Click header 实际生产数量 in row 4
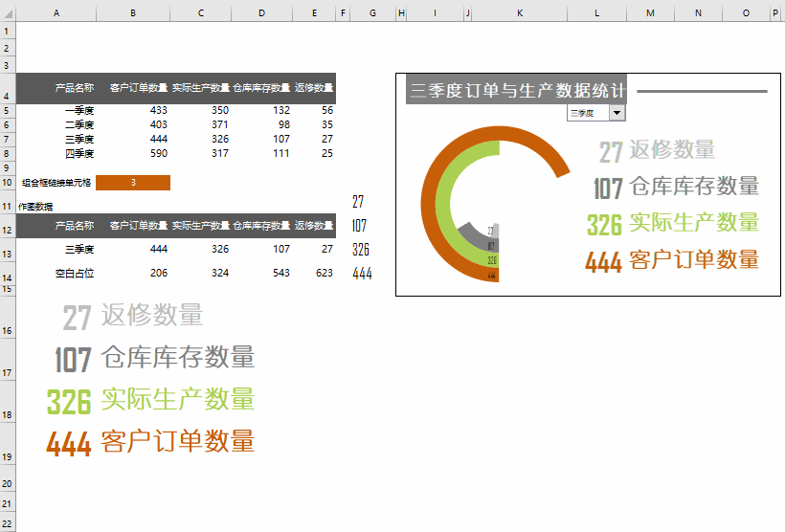 [x=201, y=88]
